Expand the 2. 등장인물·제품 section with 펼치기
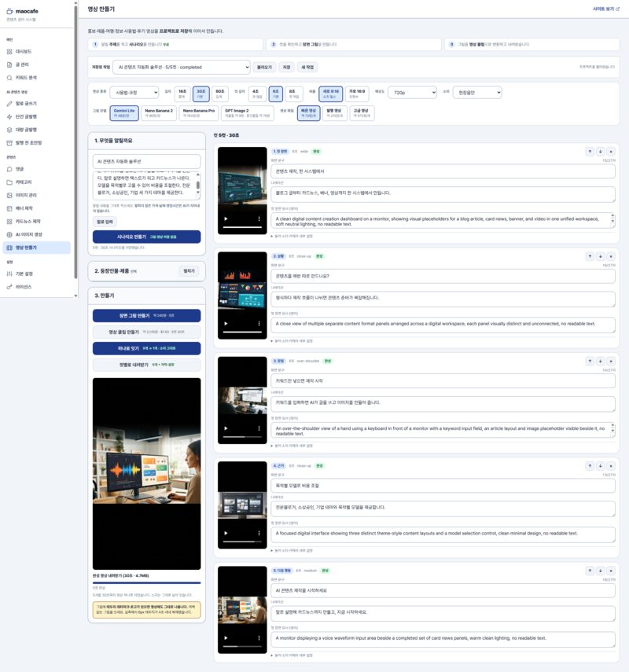Viewport: 629px width, 672px height. (189, 271)
